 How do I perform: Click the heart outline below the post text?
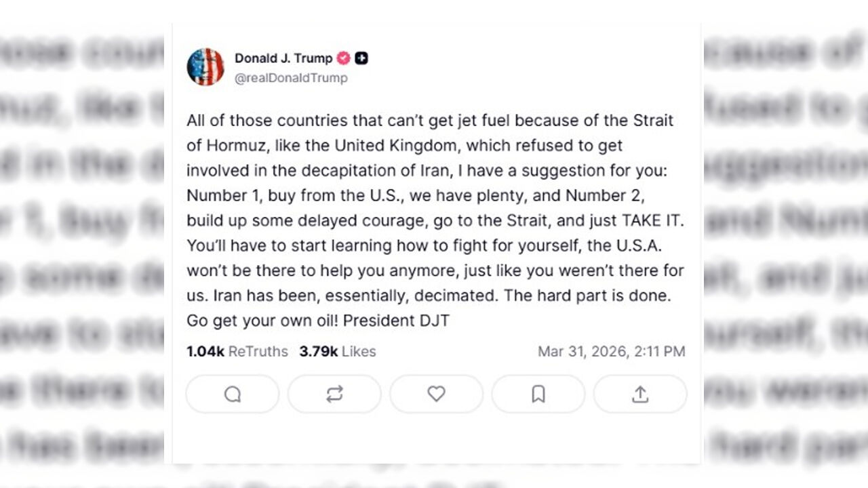click(436, 394)
